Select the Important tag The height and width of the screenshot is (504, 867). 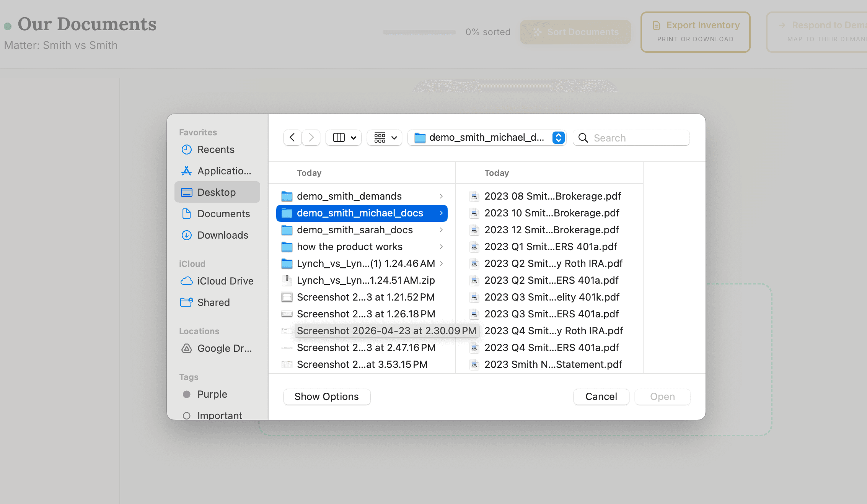coord(220,415)
